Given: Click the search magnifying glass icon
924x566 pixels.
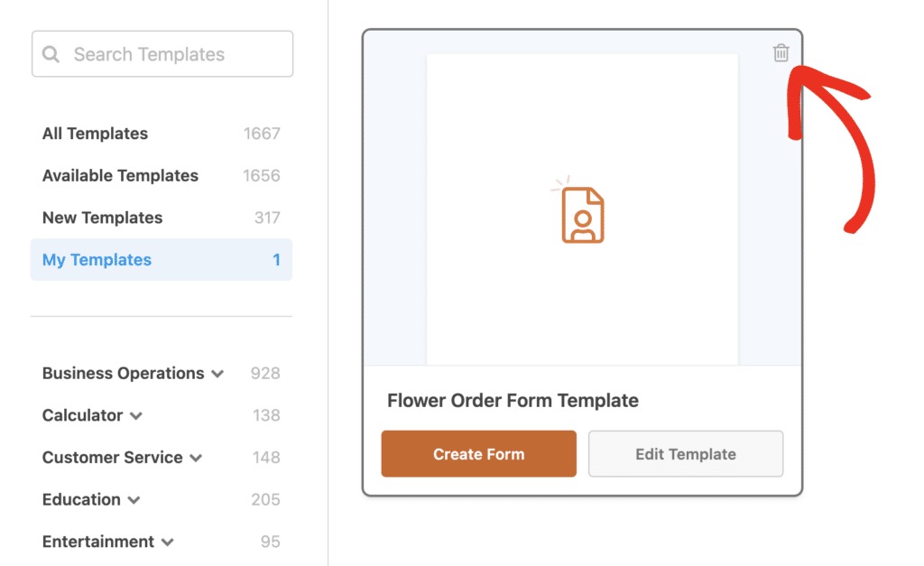Looking at the screenshot, I should click(51, 54).
